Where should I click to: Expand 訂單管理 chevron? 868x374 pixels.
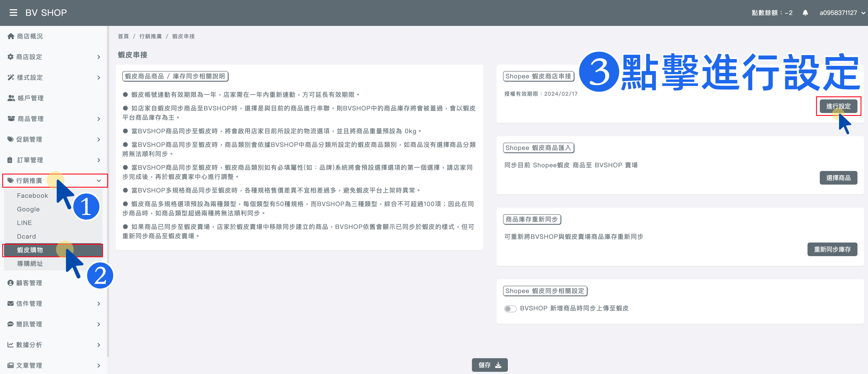click(99, 160)
